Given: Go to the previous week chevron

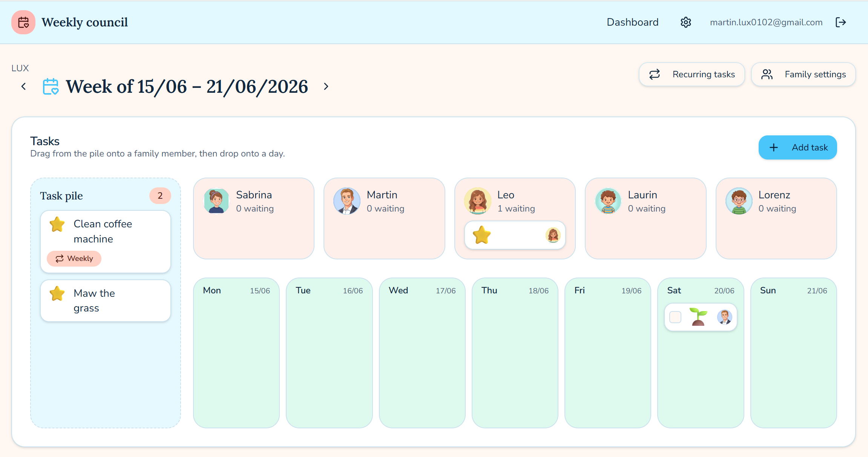Looking at the screenshot, I should [x=24, y=86].
